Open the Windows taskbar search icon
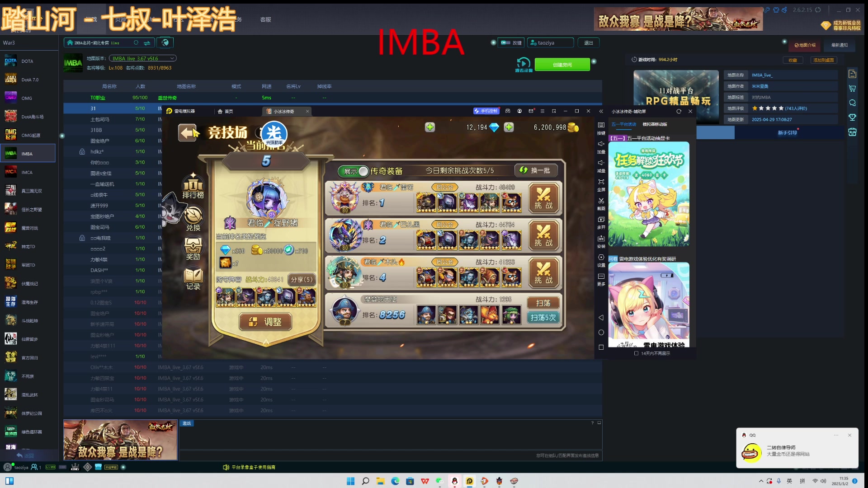The image size is (868, 488). click(x=365, y=481)
